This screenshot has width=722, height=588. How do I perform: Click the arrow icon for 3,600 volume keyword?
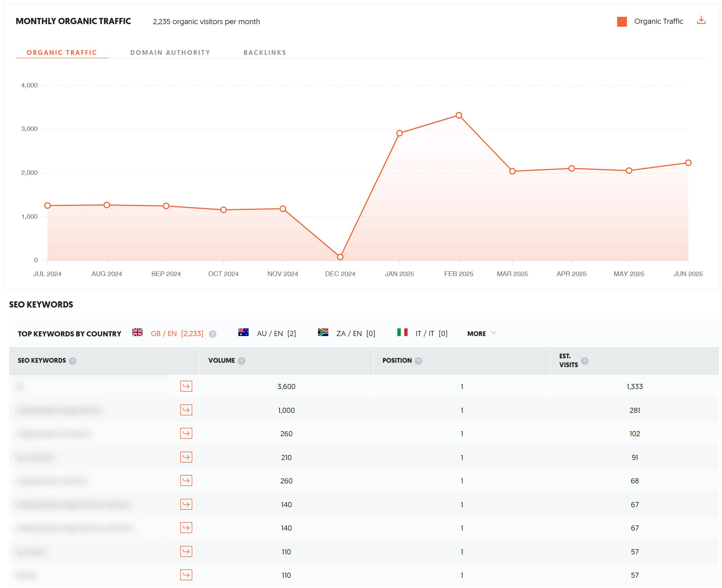point(186,386)
